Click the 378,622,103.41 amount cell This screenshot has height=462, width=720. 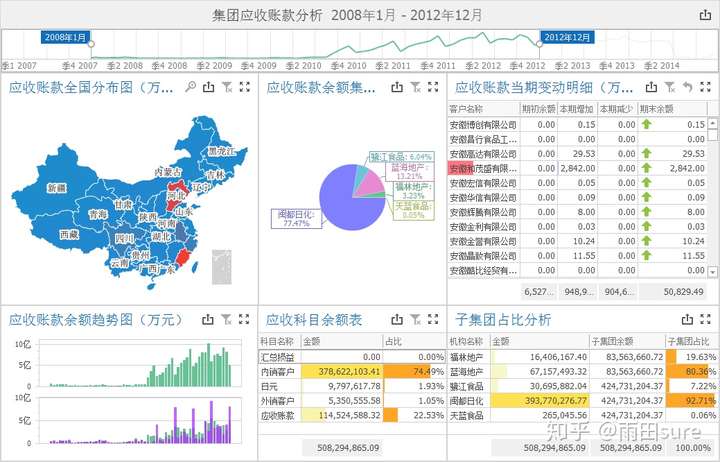tap(342, 372)
